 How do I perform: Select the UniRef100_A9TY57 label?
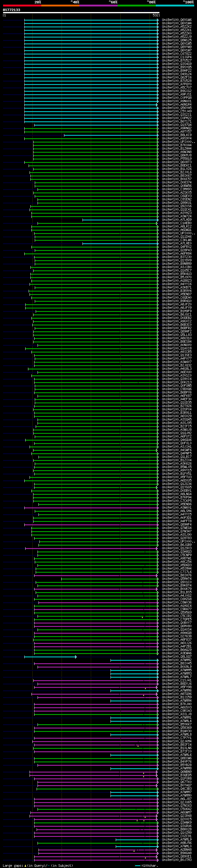click(176, 131)
